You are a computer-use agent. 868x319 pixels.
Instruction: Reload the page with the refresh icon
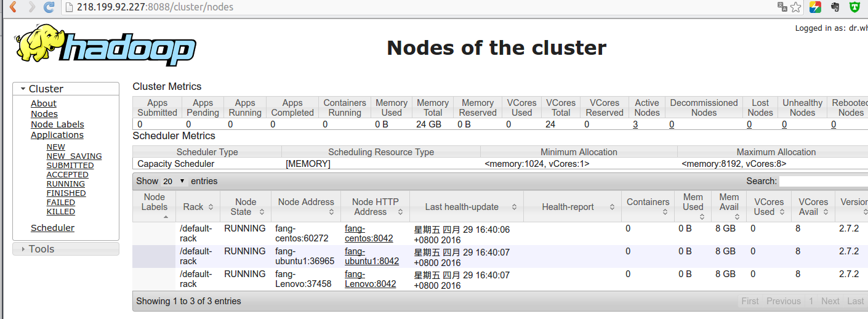click(49, 7)
